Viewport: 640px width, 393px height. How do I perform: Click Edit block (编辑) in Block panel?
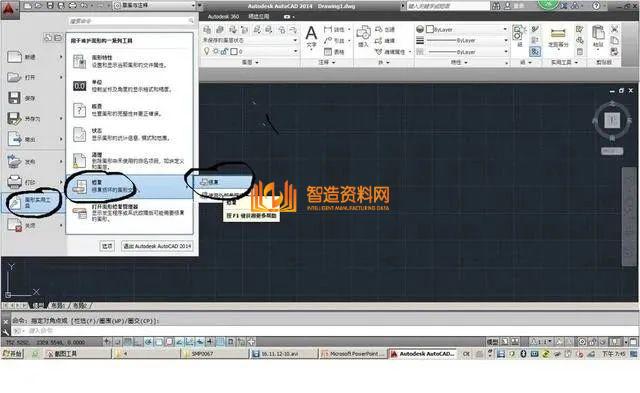384,40
